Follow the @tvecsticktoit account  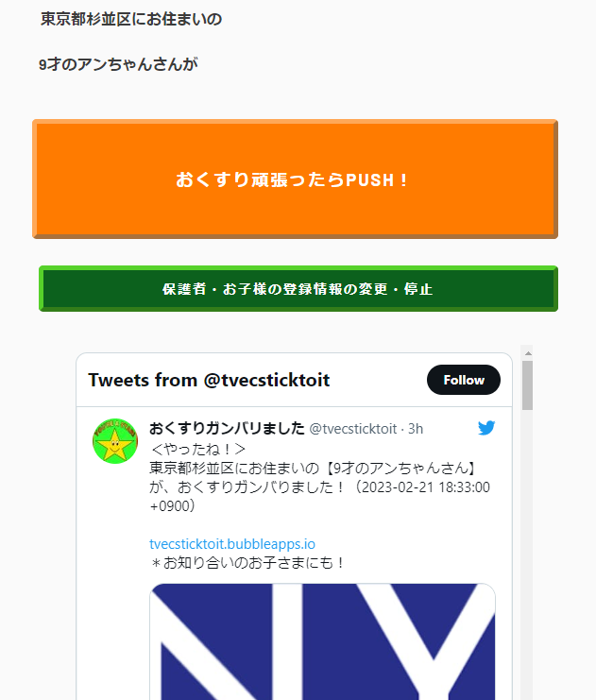pyautogui.click(x=464, y=380)
